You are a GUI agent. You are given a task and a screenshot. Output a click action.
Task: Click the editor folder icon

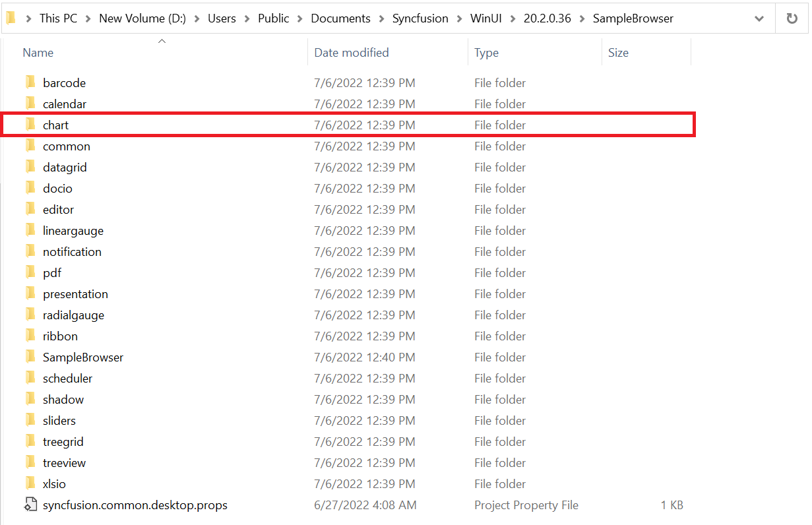[30, 209]
